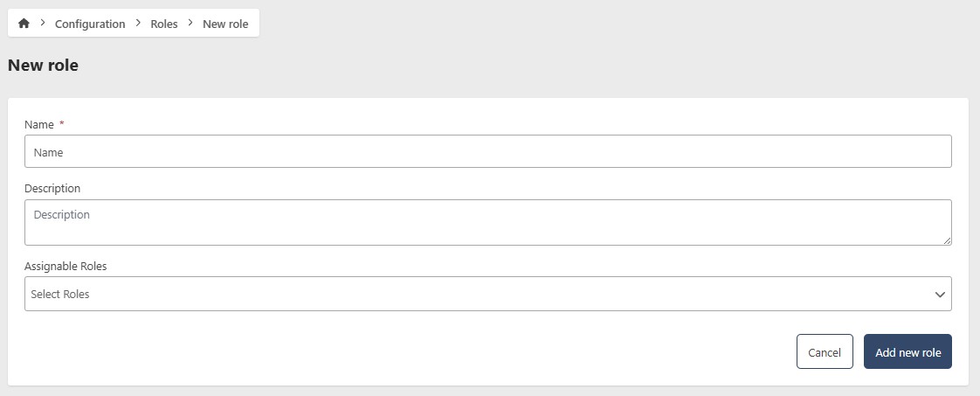Click the red required asterisk beside Name

[x=61, y=125]
